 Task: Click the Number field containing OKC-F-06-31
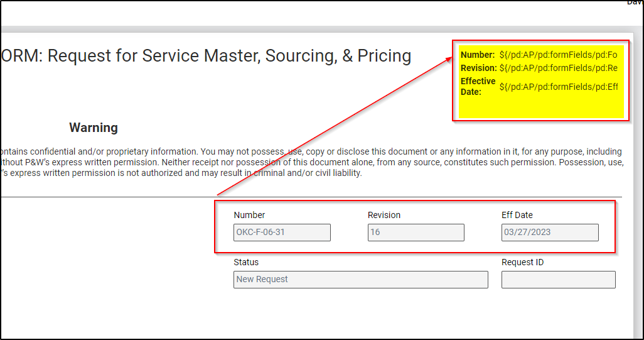click(282, 233)
